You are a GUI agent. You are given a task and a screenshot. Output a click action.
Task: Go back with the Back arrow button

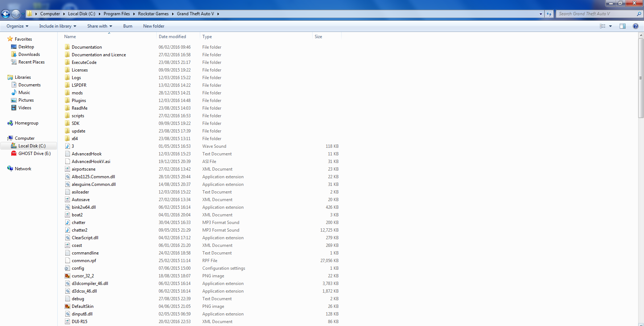pyautogui.click(x=5, y=14)
